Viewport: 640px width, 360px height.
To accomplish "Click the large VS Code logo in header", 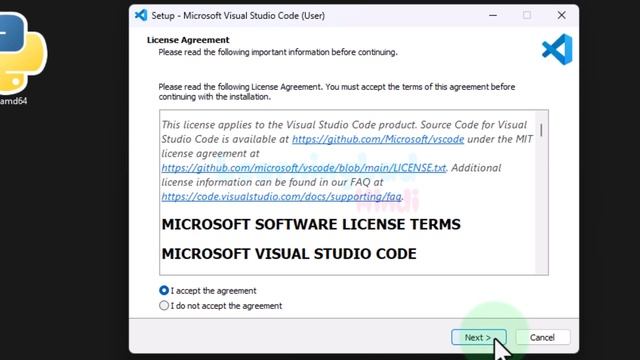I will click(x=557, y=49).
